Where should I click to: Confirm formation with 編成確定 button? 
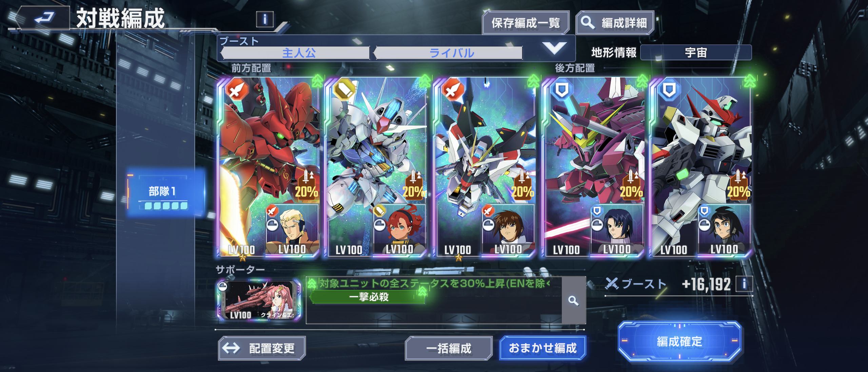[x=679, y=341]
